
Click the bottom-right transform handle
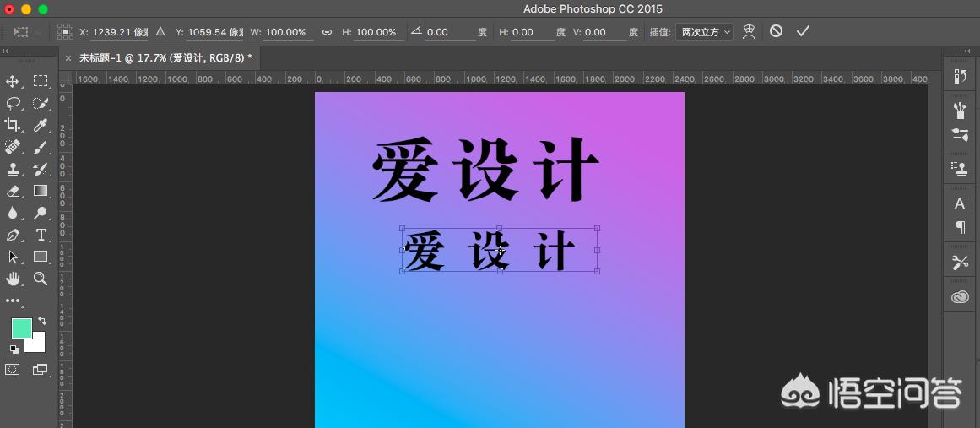(598, 271)
